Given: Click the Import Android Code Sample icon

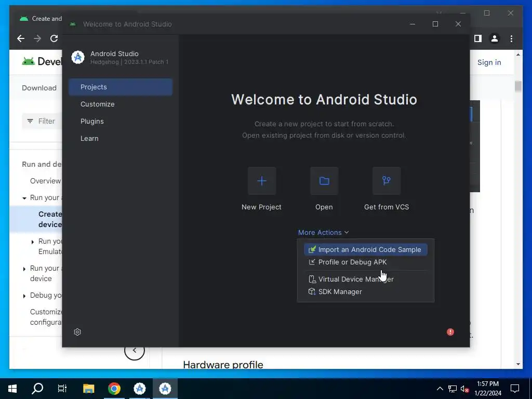Looking at the screenshot, I should [312, 250].
